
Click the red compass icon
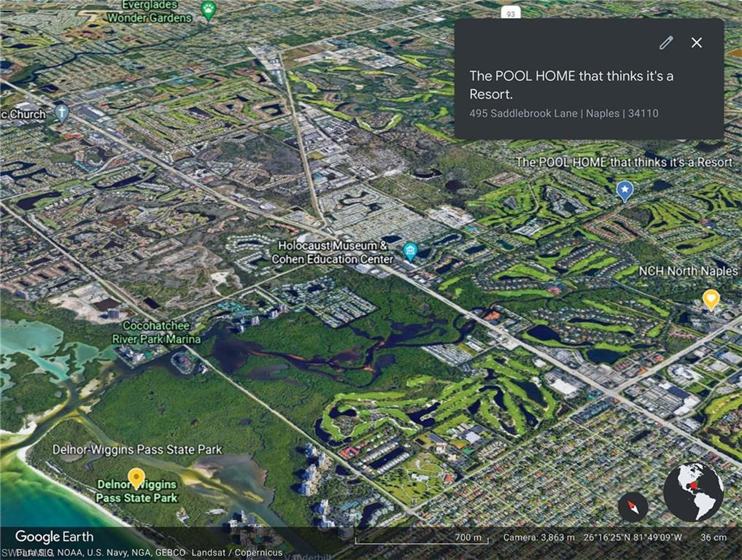(633, 507)
